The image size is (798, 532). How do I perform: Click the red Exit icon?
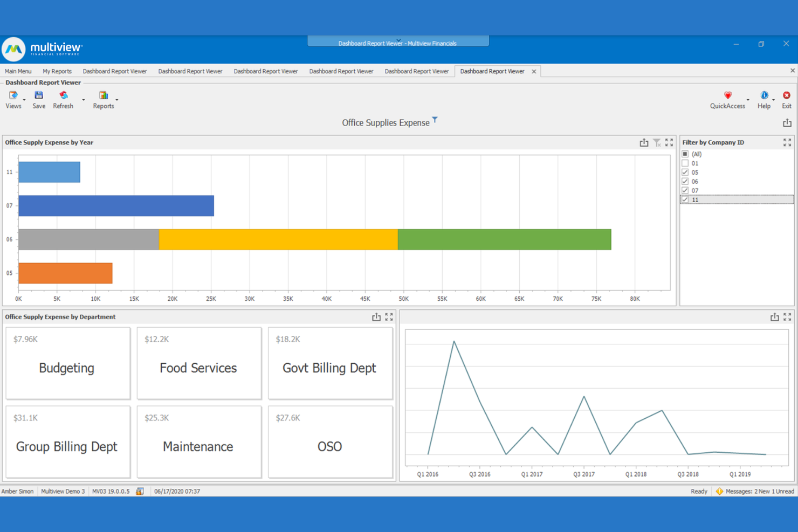coord(787,95)
